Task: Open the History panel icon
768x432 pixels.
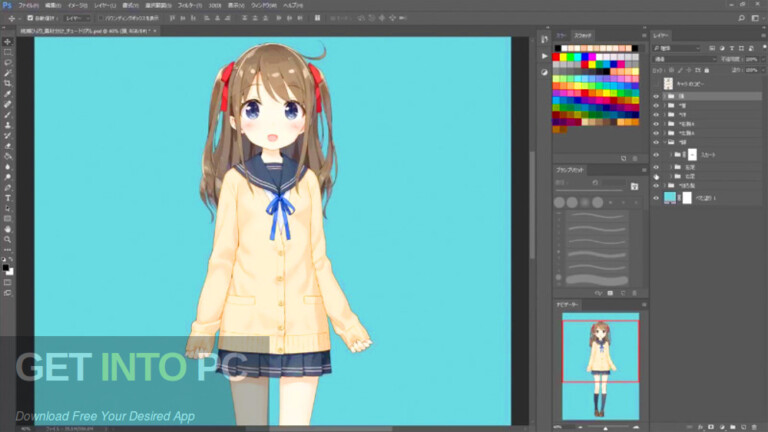Action: tap(545, 40)
